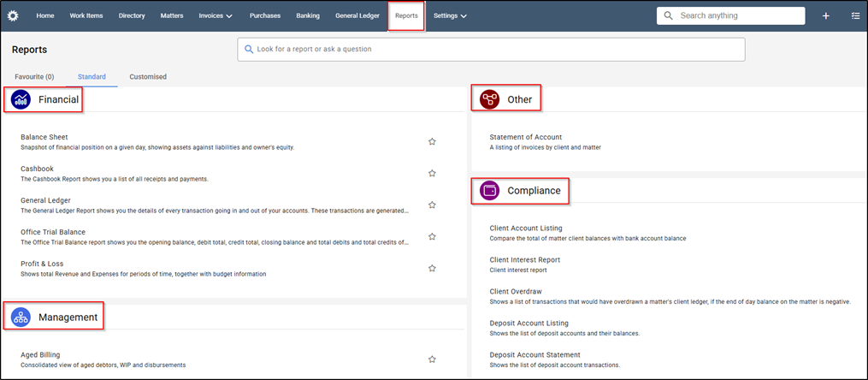Image resolution: width=868 pixels, height=380 pixels.
Task: Click the Reports page title
Action: click(x=29, y=50)
